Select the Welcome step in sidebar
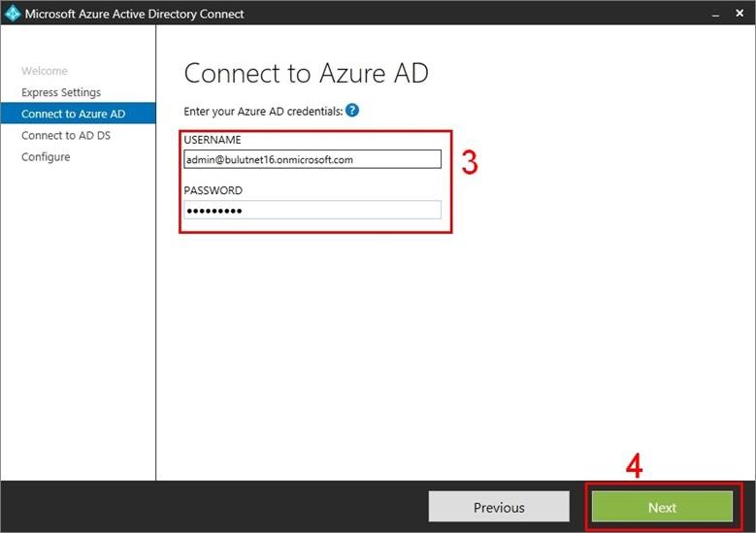756x533 pixels. pos(45,71)
